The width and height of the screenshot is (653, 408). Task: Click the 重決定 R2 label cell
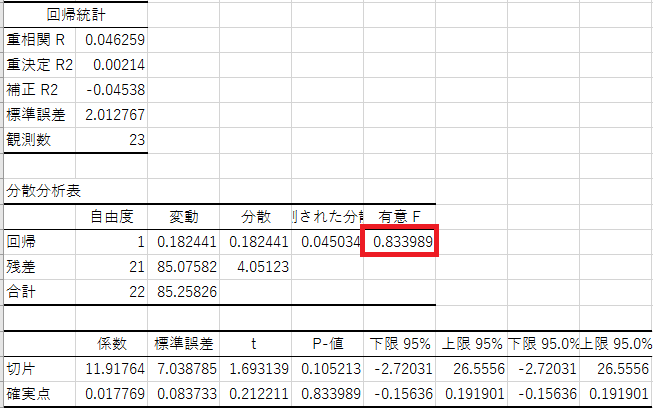40,65
